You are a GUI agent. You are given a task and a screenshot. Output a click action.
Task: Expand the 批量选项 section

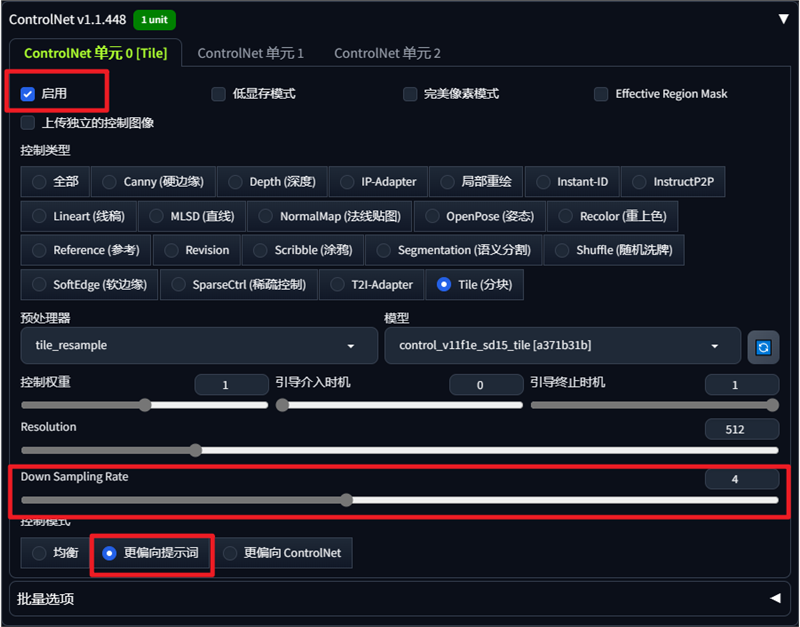(x=400, y=601)
